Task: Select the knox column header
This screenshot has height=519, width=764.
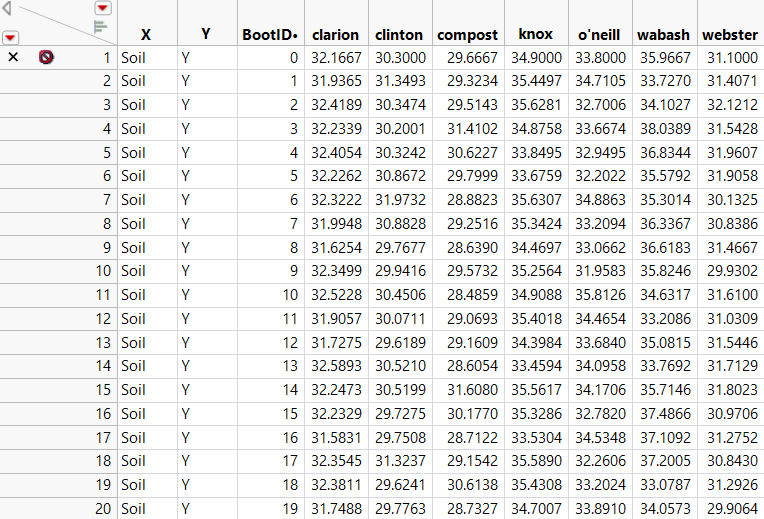Action: (x=535, y=34)
